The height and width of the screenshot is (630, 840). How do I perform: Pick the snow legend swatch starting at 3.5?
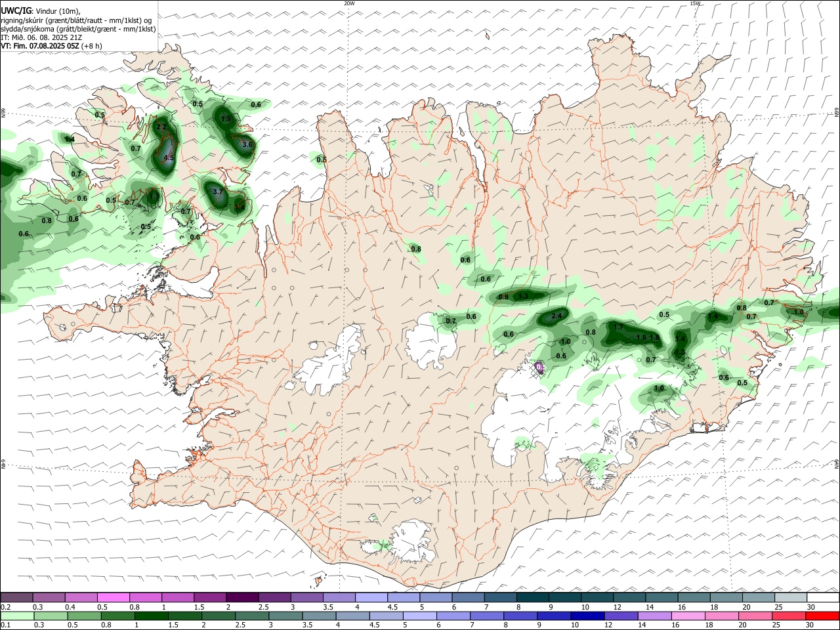coord(339,597)
